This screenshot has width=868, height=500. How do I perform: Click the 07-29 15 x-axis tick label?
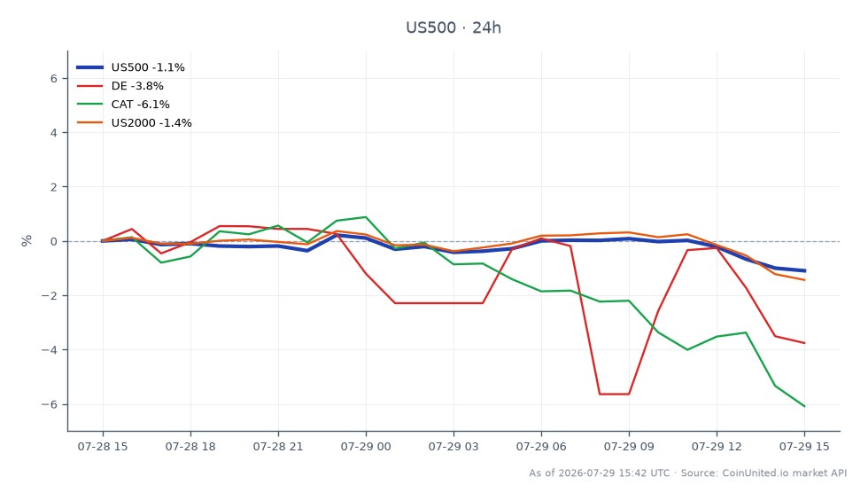click(x=804, y=447)
